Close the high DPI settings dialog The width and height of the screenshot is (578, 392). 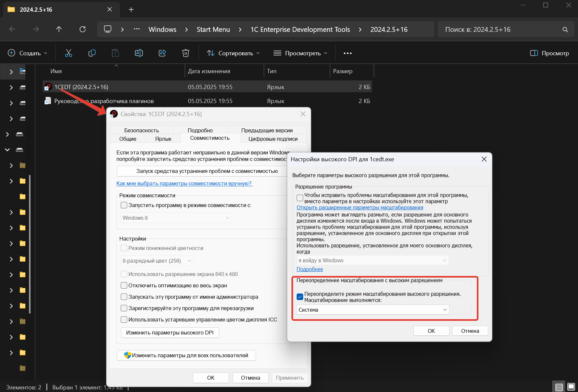[x=484, y=159]
